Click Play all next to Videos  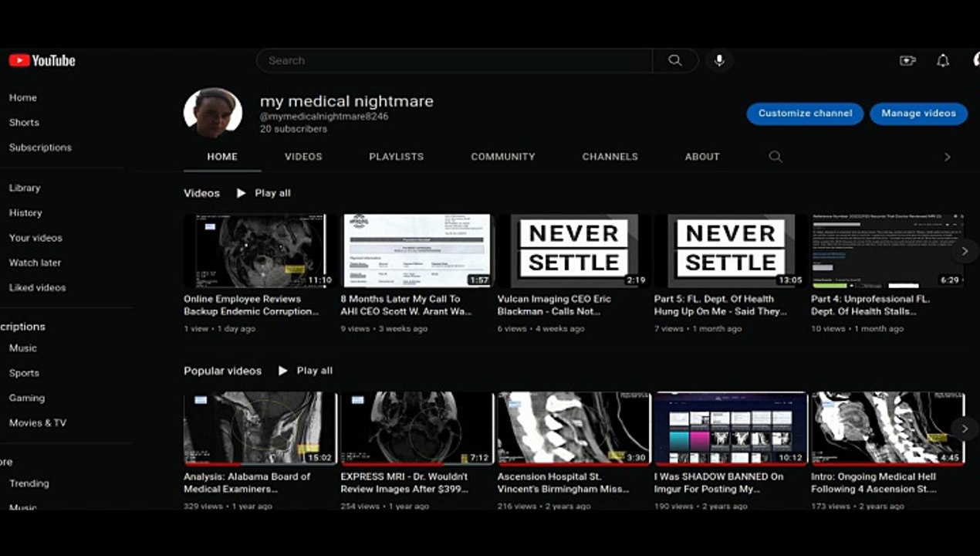click(272, 193)
